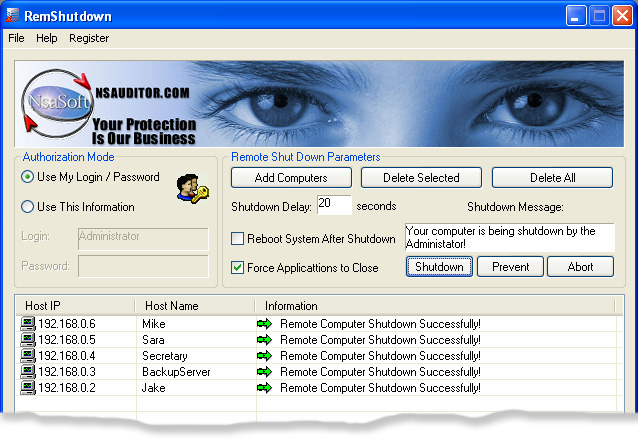The height and width of the screenshot is (442, 638).
Task: Click the computer icon beside 192.168.0.6
Action: pyautogui.click(x=28, y=324)
